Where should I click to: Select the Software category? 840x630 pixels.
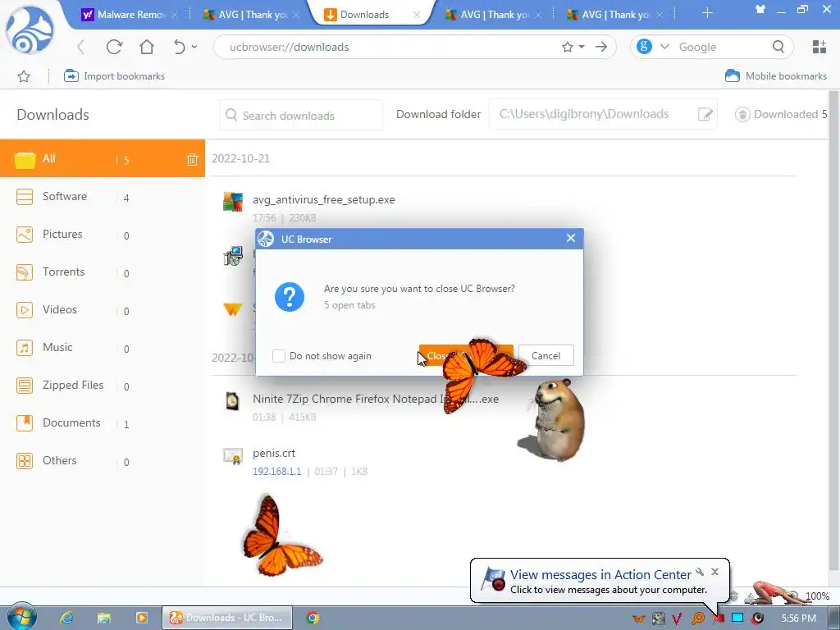(x=103, y=197)
